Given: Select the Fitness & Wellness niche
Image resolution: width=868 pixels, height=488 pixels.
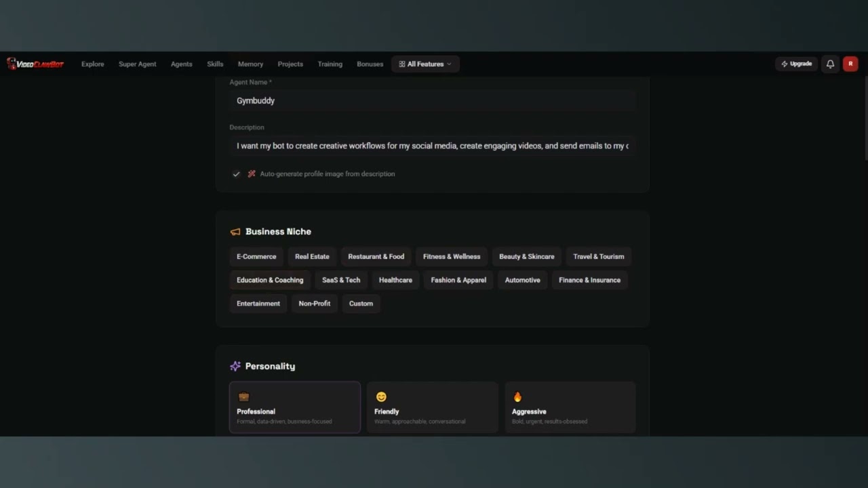Looking at the screenshot, I should coord(452,256).
